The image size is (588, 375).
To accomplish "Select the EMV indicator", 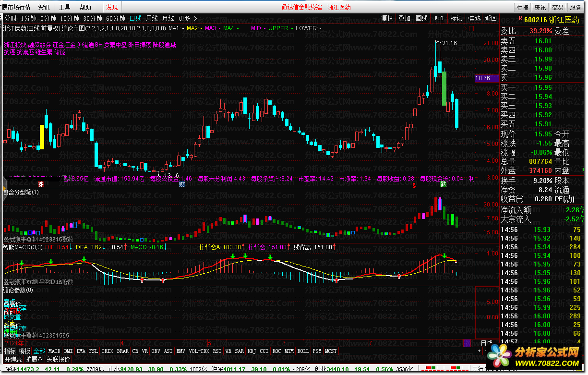I will click(x=181, y=351).
